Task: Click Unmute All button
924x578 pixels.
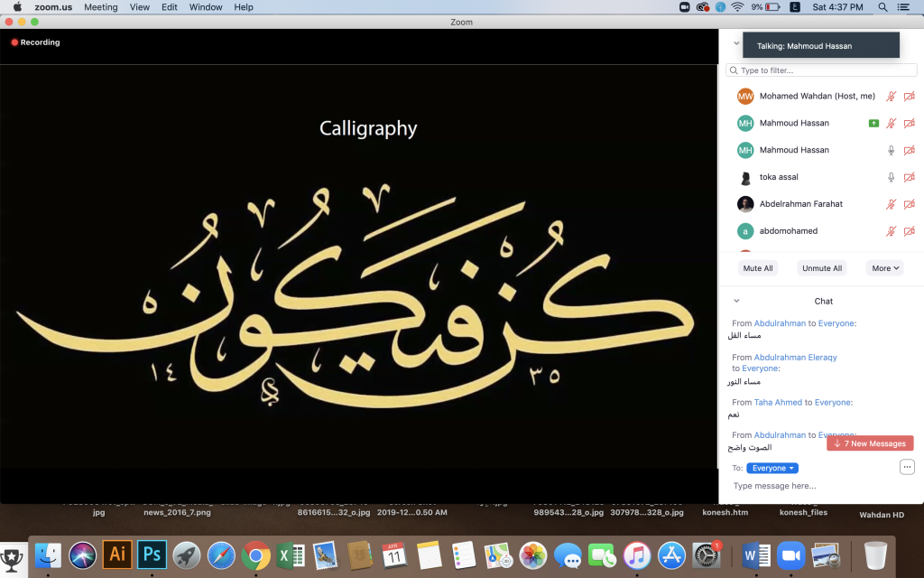Action: click(x=822, y=268)
